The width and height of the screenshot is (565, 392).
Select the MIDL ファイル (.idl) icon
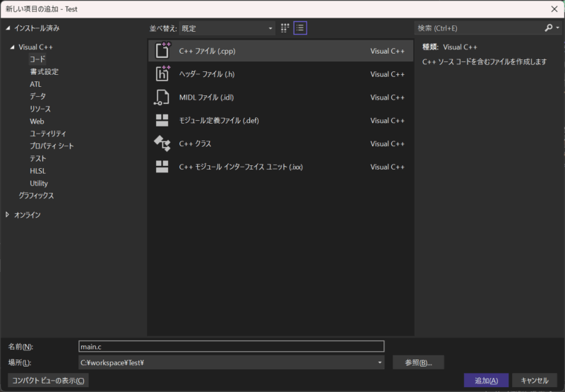(162, 97)
